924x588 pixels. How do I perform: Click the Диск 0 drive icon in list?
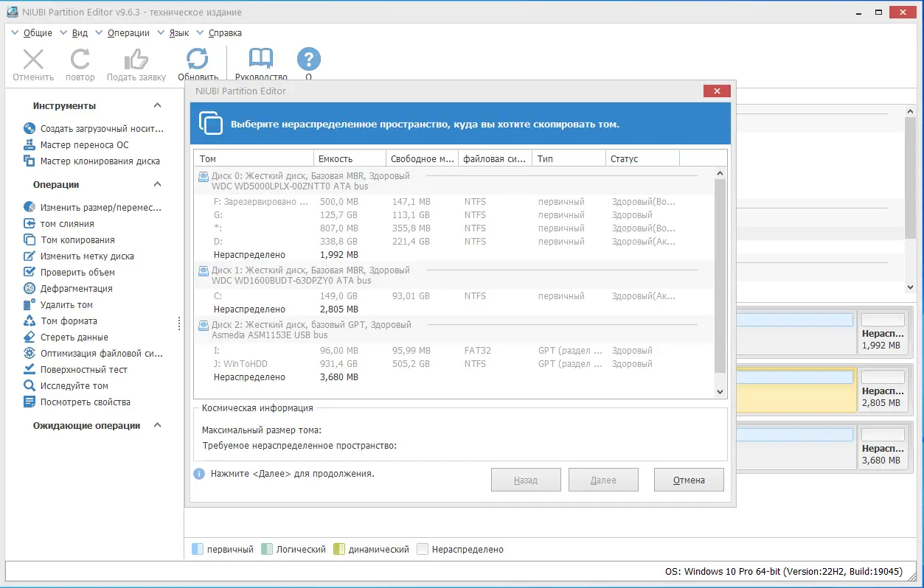(x=204, y=176)
